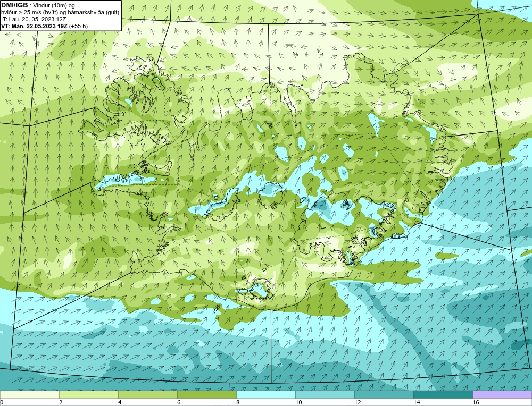532x406 pixels.
Task: Click the legend scale label 16
Action: click(x=476, y=402)
